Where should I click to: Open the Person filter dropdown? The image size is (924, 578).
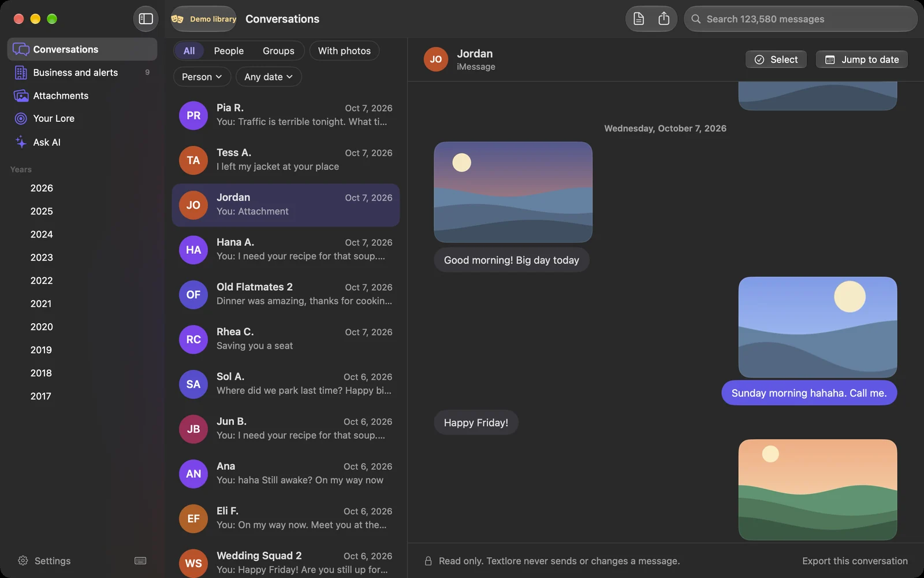click(x=202, y=77)
